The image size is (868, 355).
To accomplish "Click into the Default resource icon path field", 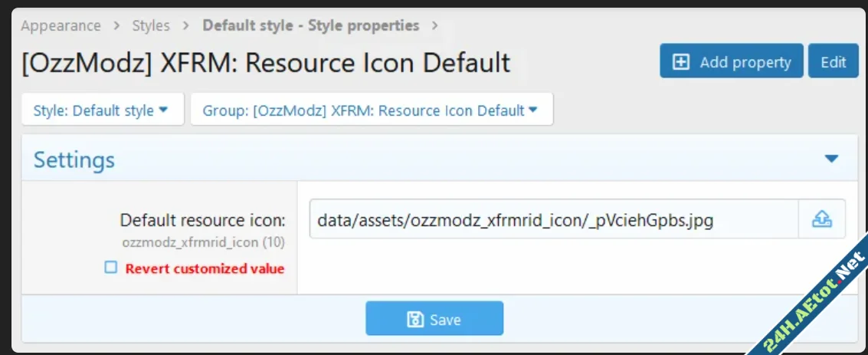I will tap(553, 220).
